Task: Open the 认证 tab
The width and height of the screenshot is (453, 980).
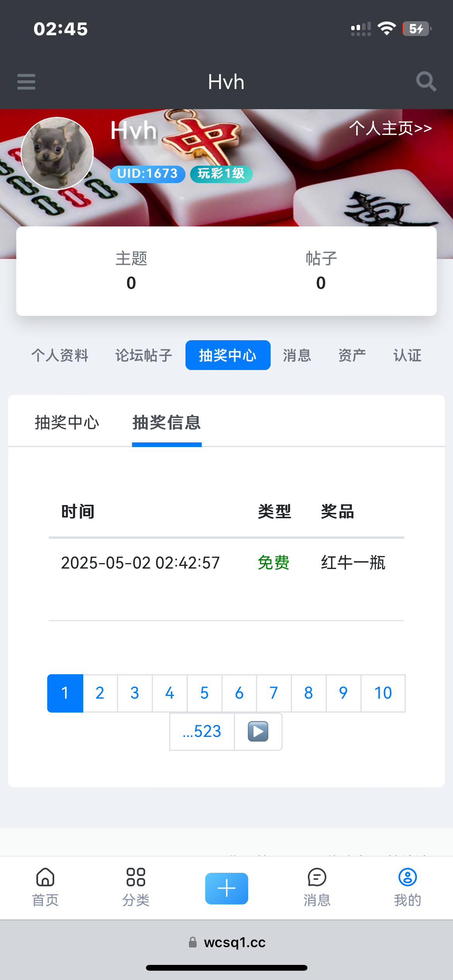Action: [x=407, y=355]
